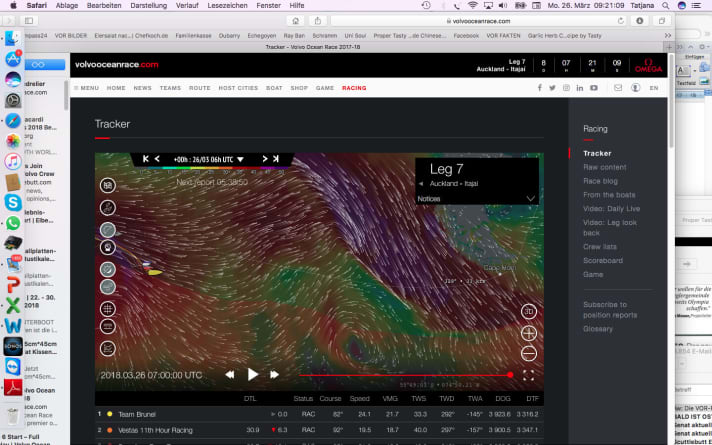Enter tracker fullscreen mode
The image size is (712, 445).
(x=529, y=375)
